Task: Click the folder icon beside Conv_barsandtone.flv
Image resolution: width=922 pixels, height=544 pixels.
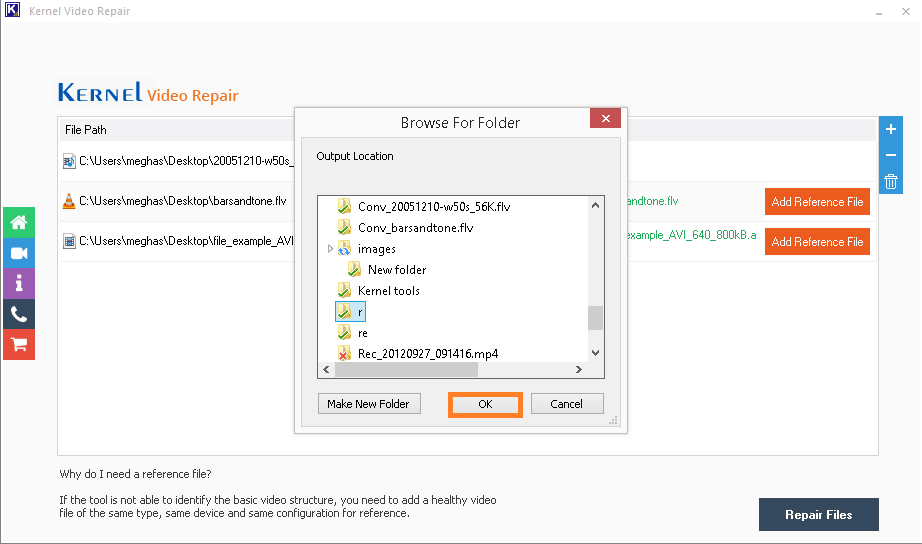Action: pyautogui.click(x=344, y=228)
